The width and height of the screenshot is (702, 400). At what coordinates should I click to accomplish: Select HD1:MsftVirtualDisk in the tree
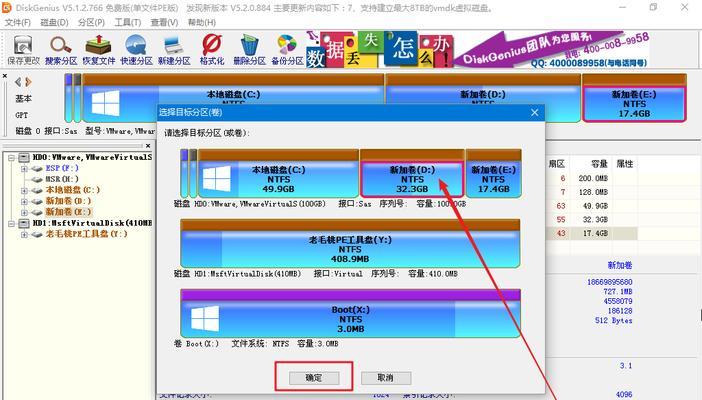click(x=92, y=223)
